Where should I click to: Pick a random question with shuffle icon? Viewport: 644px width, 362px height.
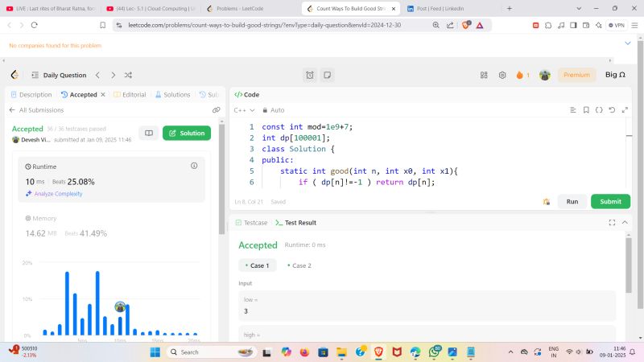128,75
